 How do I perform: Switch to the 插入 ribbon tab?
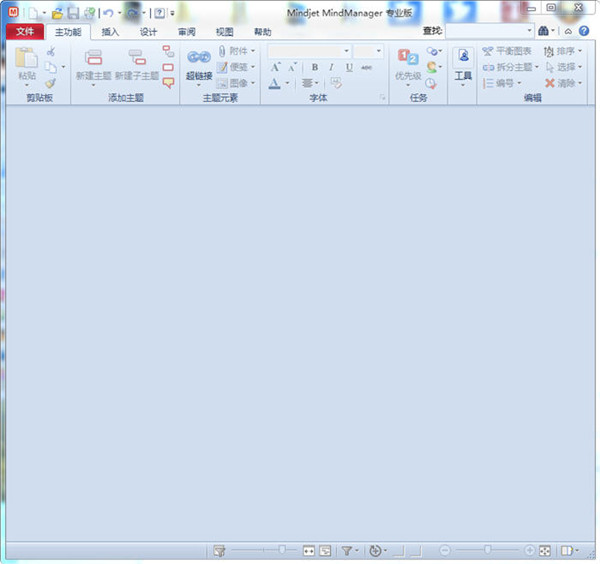110,32
